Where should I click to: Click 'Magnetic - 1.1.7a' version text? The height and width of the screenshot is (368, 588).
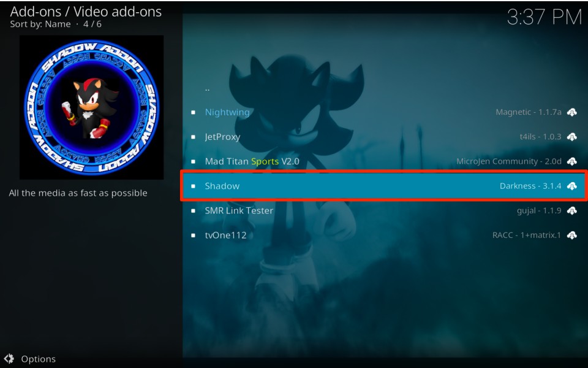pyautogui.click(x=529, y=112)
